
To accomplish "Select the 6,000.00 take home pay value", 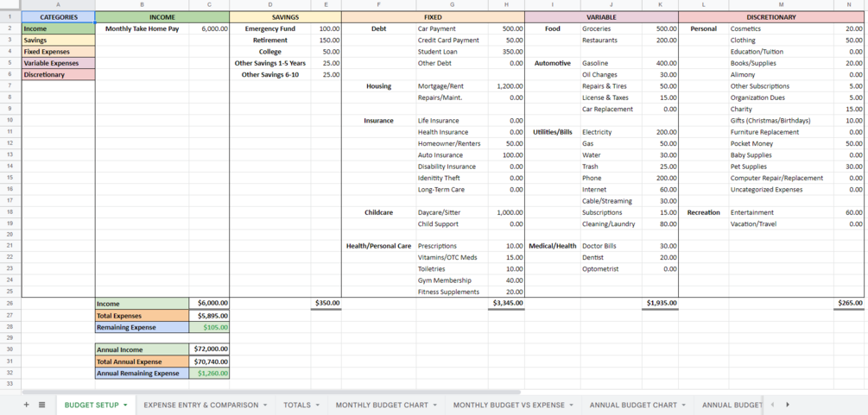I will pyautogui.click(x=209, y=28).
